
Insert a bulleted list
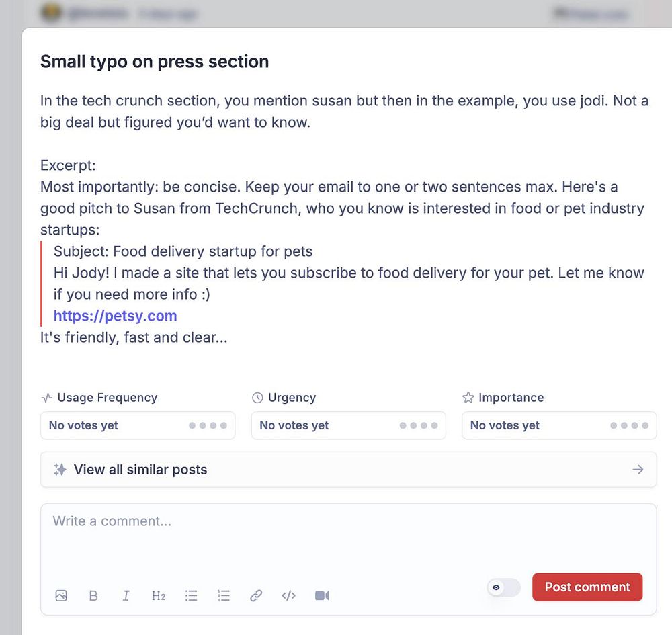tap(192, 595)
